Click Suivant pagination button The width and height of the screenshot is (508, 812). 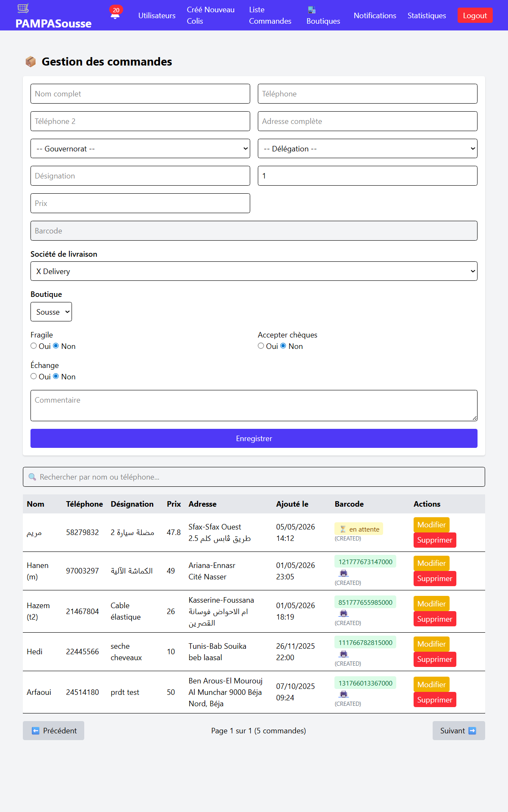coord(459,730)
